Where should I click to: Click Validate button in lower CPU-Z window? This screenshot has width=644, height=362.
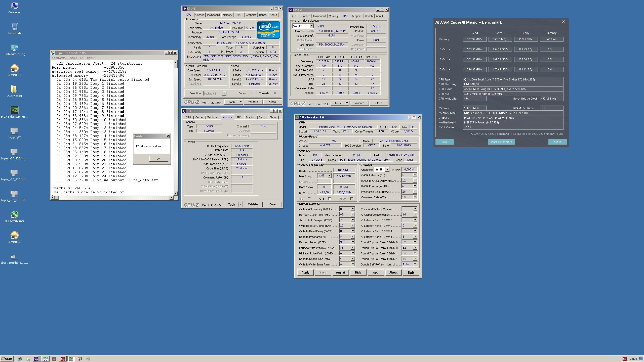252,204
